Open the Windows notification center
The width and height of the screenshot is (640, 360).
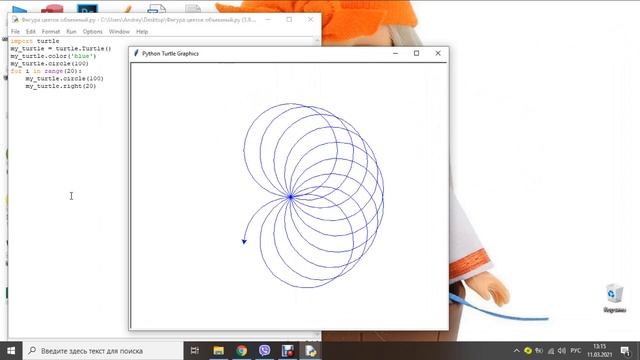coord(625,351)
